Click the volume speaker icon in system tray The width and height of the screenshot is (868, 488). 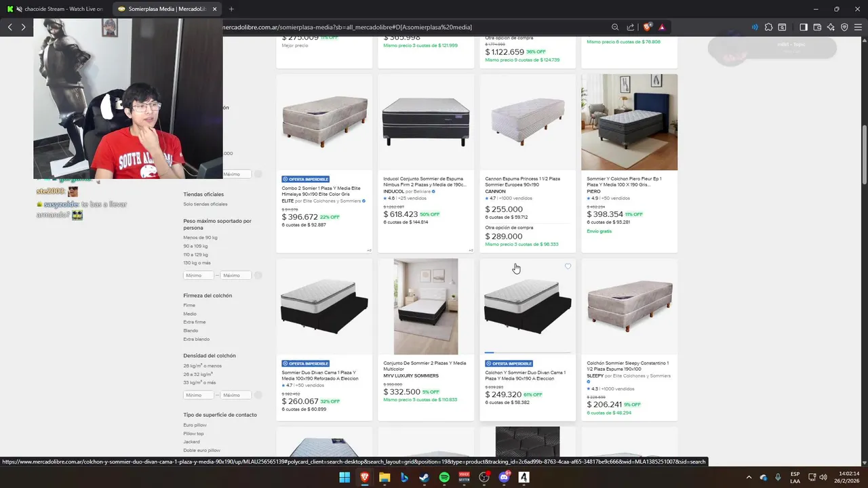pos(823,477)
